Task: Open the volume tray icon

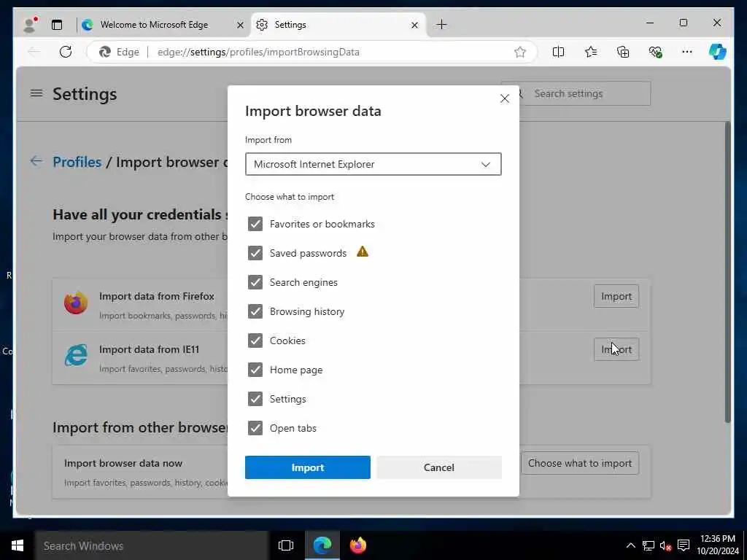Action: pyautogui.click(x=665, y=545)
